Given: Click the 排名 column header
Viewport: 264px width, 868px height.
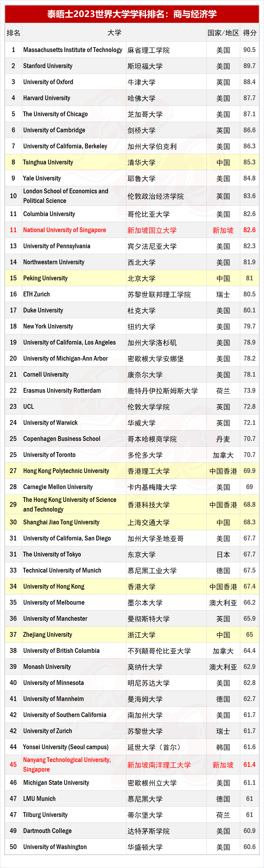Looking at the screenshot, I should coord(14,33).
